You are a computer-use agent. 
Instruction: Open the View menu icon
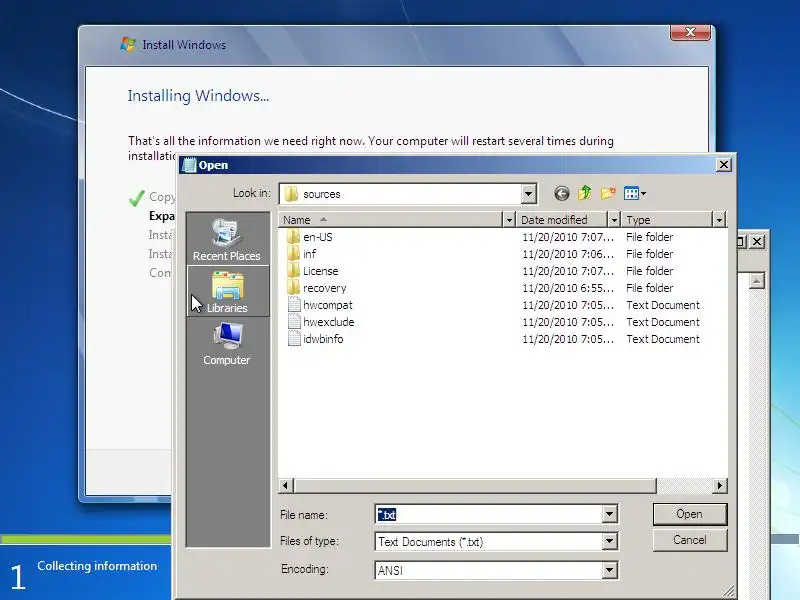pyautogui.click(x=635, y=193)
